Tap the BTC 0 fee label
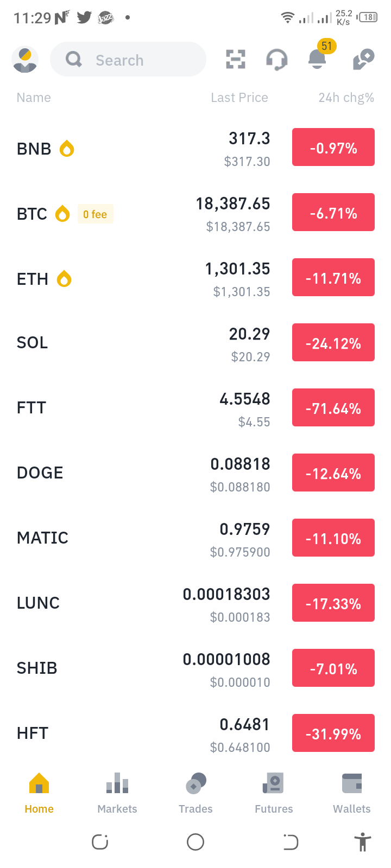The height and width of the screenshot is (868, 391). click(95, 214)
